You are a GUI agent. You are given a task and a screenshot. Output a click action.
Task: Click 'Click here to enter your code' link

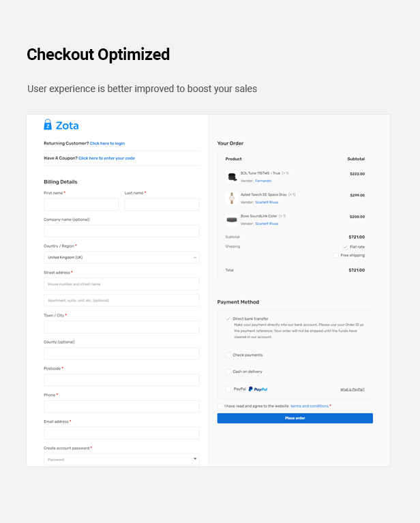point(106,158)
